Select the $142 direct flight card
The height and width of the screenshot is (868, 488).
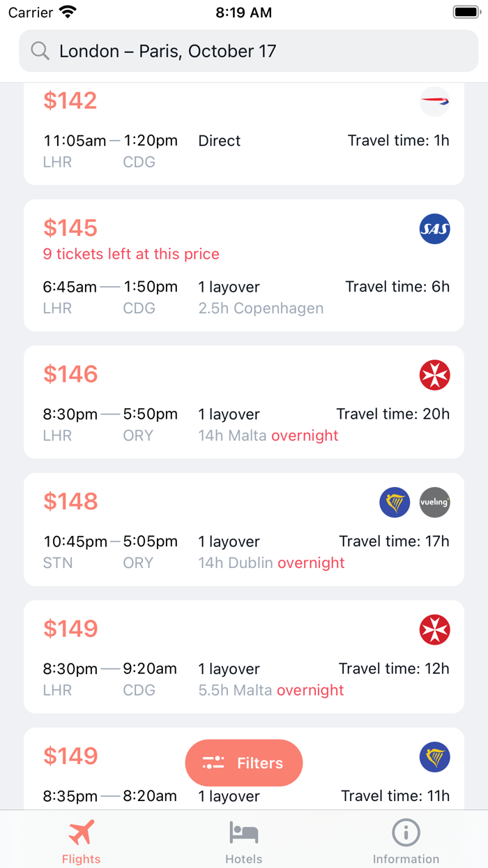[243, 133]
